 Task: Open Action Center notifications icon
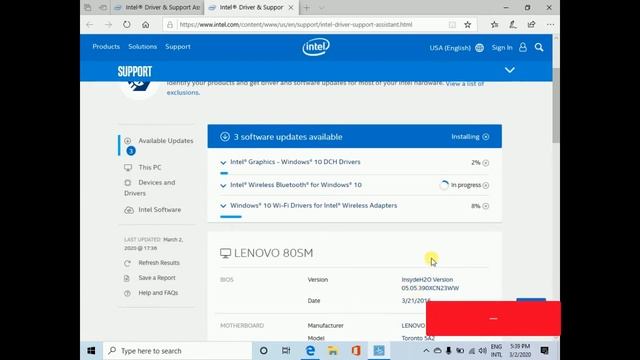click(x=544, y=351)
